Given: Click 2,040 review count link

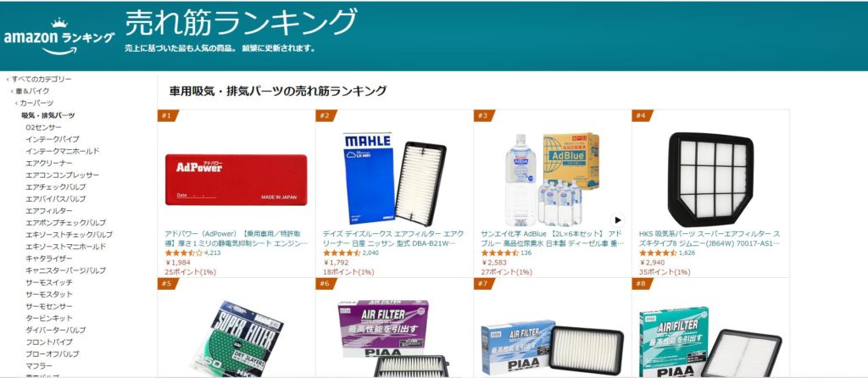Looking at the screenshot, I should pyautogui.click(x=370, y=253).
